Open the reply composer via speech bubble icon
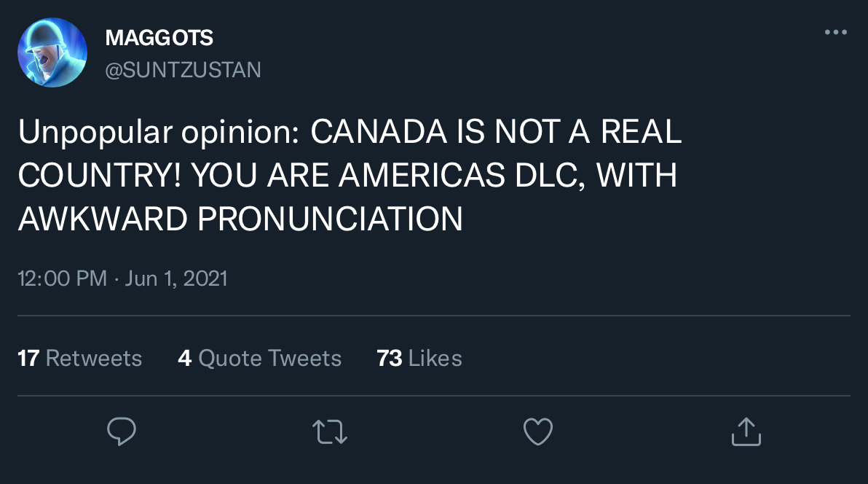This screenshot has height=484, width=868. tap(122, 432)
